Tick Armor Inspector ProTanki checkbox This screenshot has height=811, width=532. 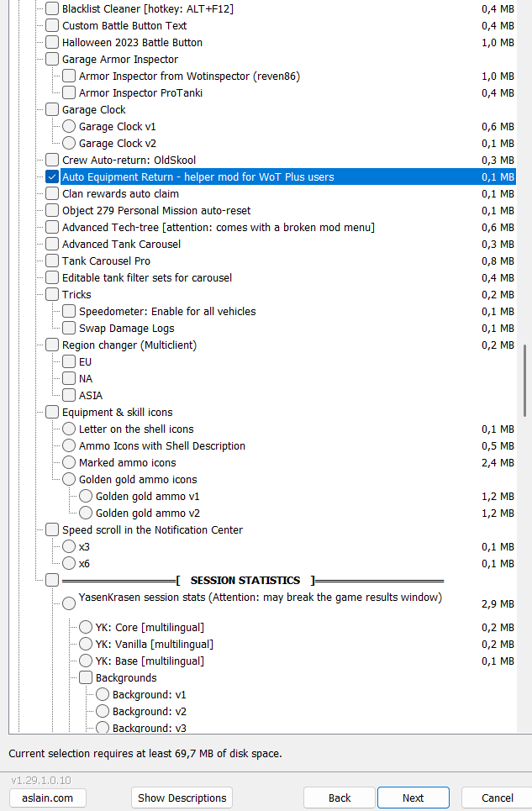(69, 92)
